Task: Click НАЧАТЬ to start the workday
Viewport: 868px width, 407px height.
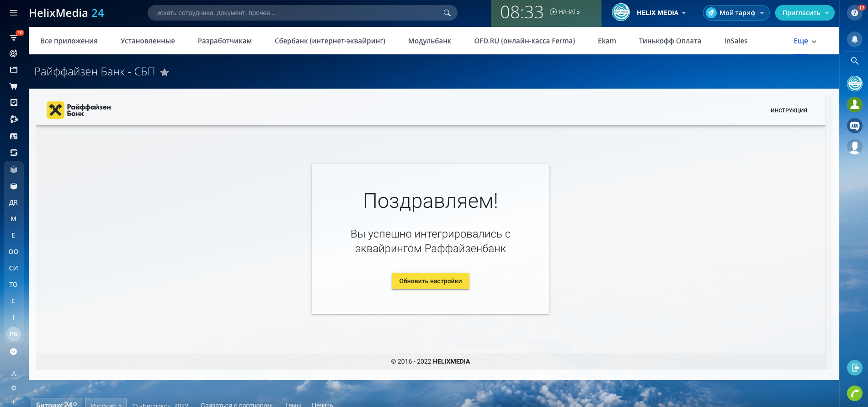Action: (x=565, y=12)
